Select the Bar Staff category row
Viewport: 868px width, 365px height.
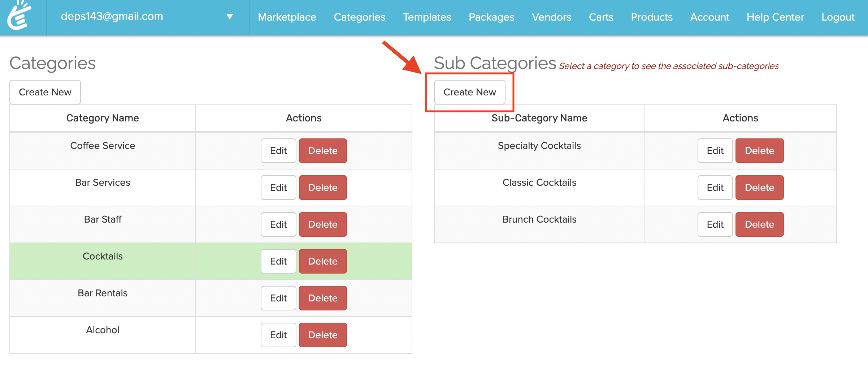(103, 219)
